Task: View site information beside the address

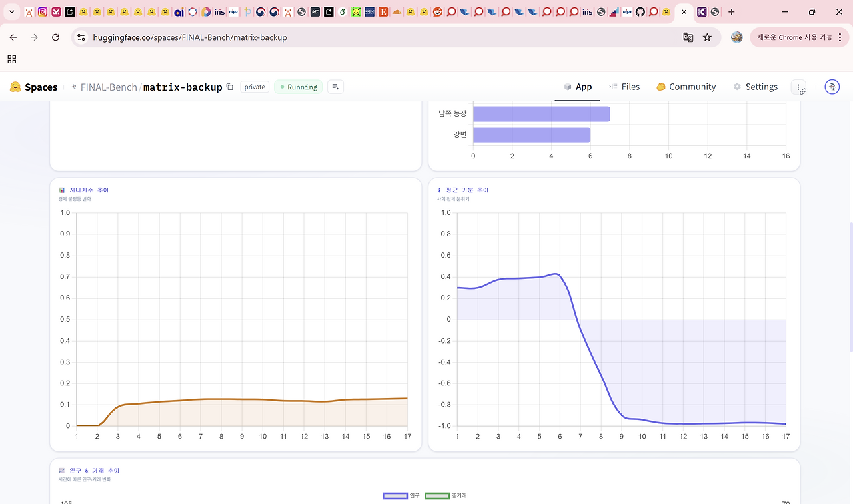Action: pos(81,37)
